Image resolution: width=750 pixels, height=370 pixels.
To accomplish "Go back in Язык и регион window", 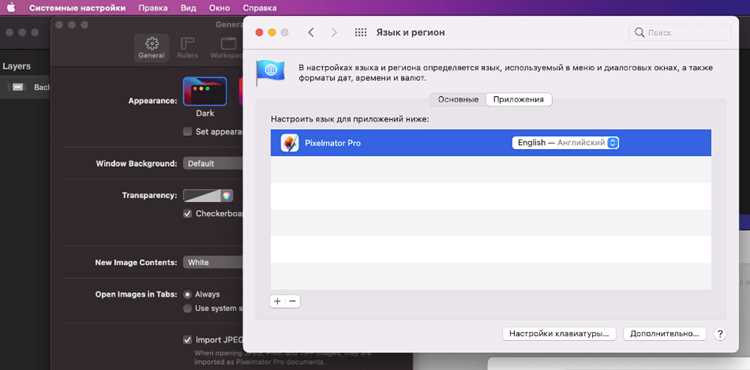I will click(311, 33).
